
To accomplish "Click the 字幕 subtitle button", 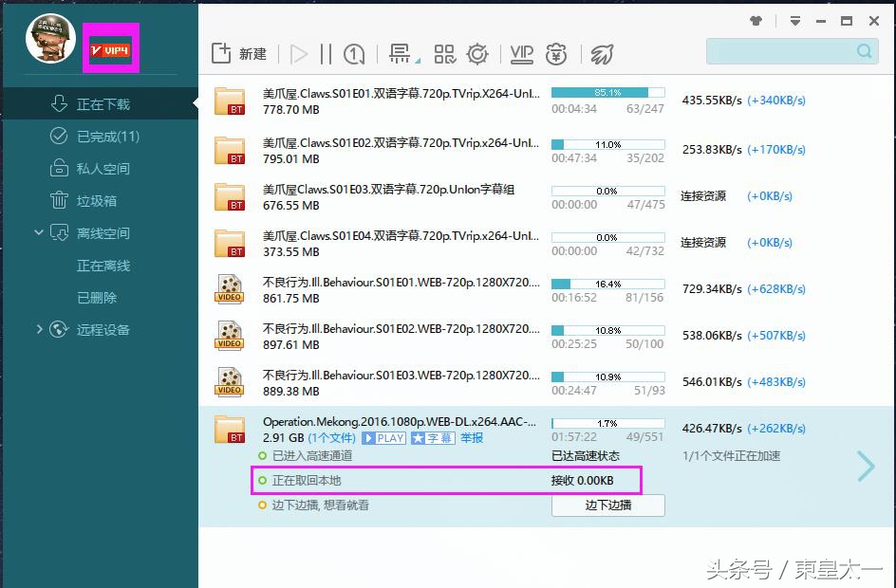I will coord(433,438).
